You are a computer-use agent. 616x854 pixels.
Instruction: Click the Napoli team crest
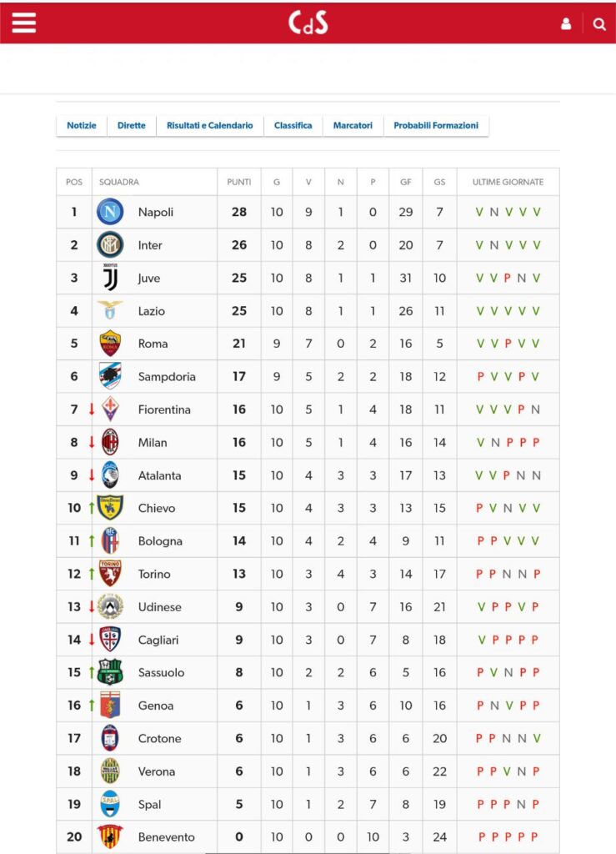110,212
